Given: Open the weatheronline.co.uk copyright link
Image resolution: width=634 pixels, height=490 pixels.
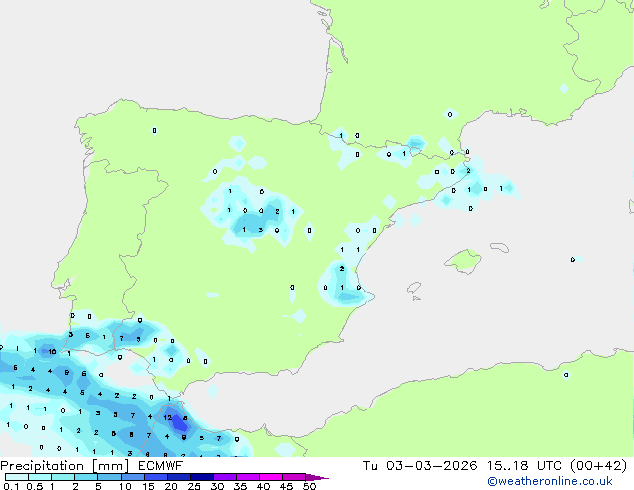Looking at the screenshot, I should click(550, 481).
